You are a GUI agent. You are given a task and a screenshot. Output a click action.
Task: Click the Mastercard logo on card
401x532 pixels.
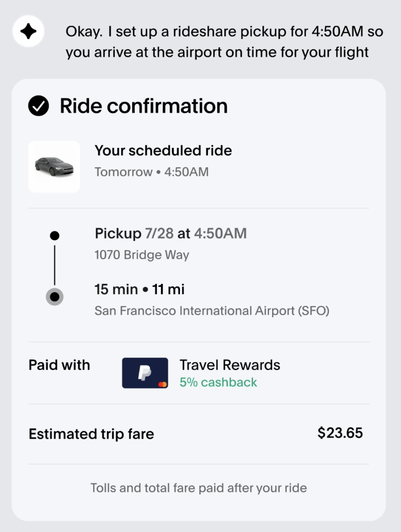point(163,384)
